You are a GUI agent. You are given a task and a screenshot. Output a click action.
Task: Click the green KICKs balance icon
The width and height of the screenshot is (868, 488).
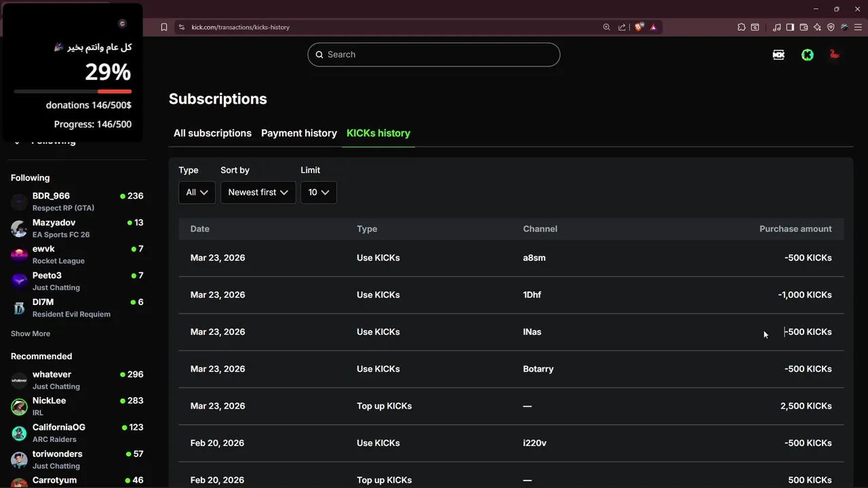coord(807,55)
